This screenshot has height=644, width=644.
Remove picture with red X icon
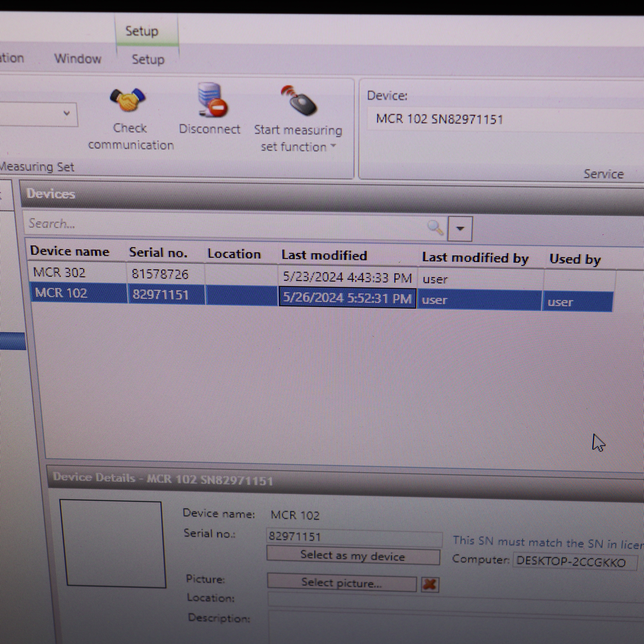tap(430, 584)
